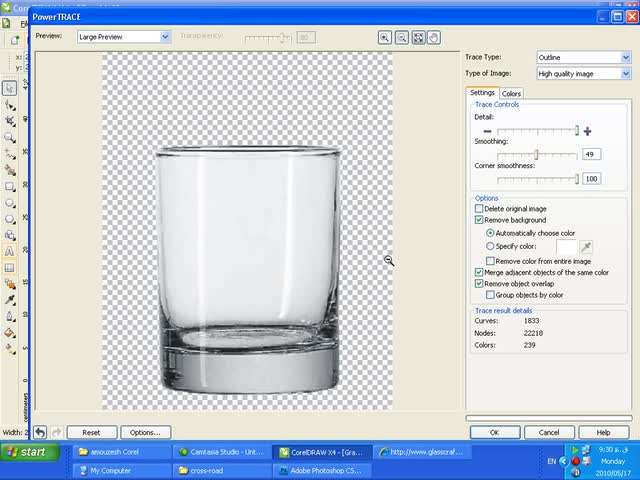Viewport: 640px width, 480px height.
Task: Select the CorelDRAW Basic Shapes tool
Action: [x=9, y=235]
